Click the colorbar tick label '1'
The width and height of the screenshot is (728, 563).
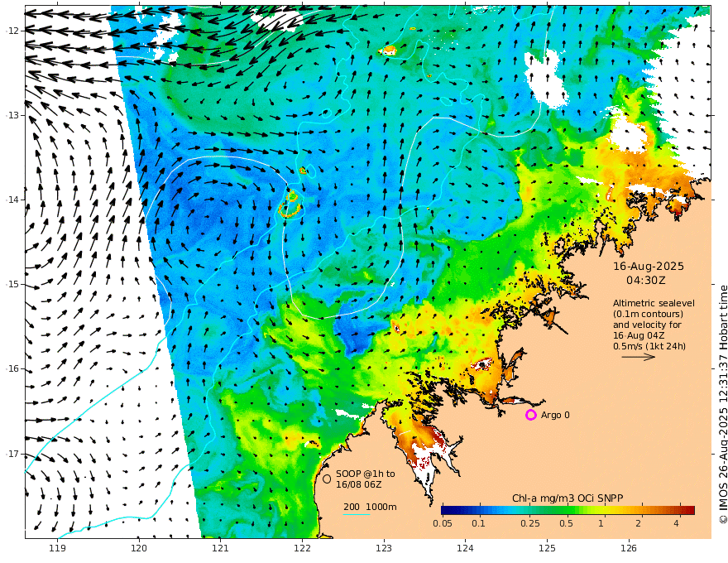pos(601,523)
